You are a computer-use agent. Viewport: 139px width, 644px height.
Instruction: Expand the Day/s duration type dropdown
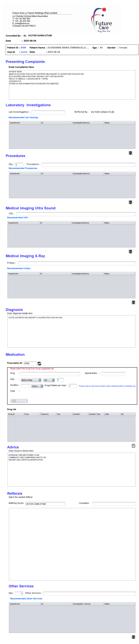point(37,386)
